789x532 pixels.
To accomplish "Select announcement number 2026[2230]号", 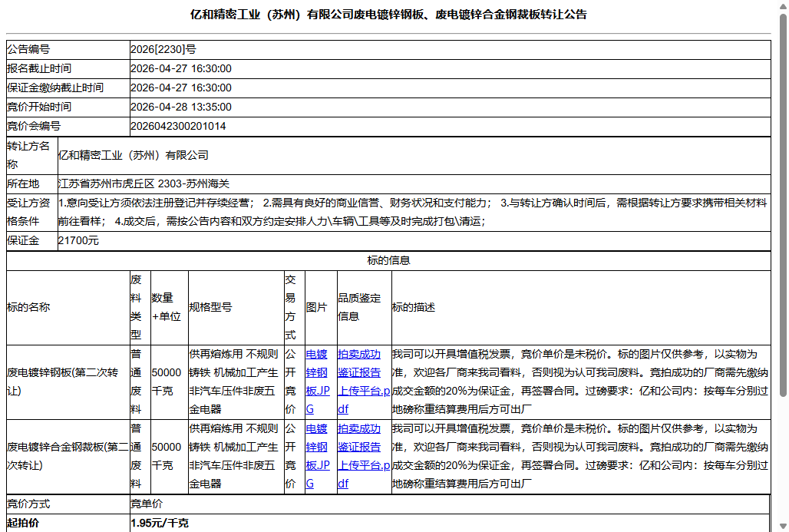I will pos(163,49).
